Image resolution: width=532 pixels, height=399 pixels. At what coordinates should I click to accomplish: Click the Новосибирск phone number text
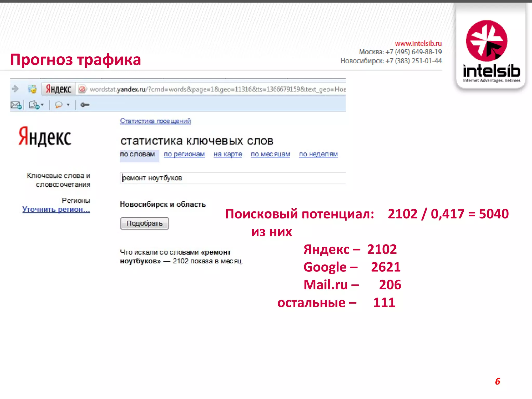pos(391,61)
